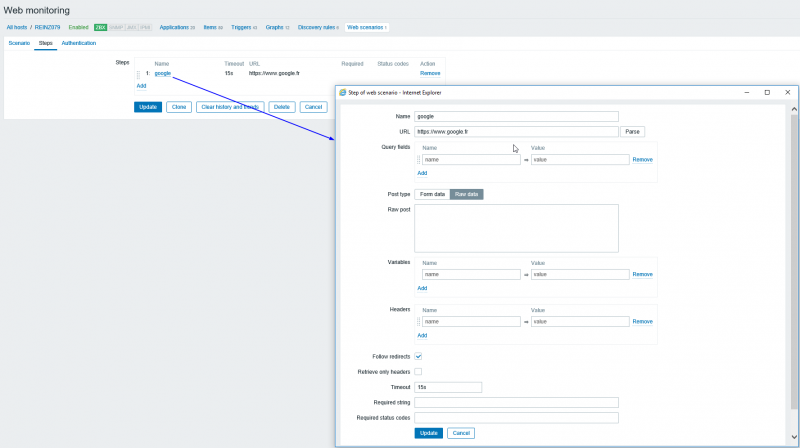Add a Variables row

(x=422, y=288)
